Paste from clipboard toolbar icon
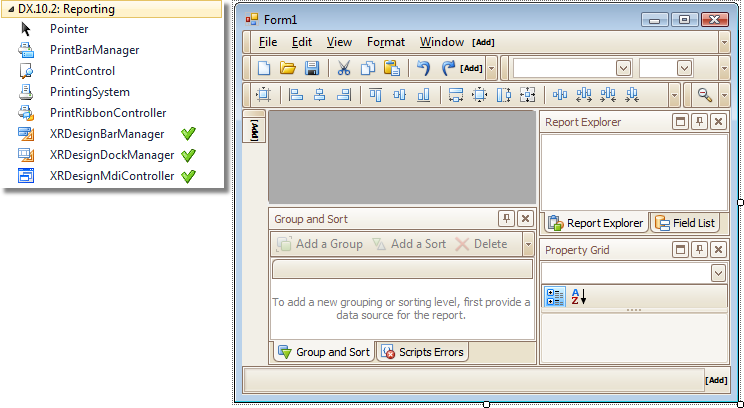 392,68
